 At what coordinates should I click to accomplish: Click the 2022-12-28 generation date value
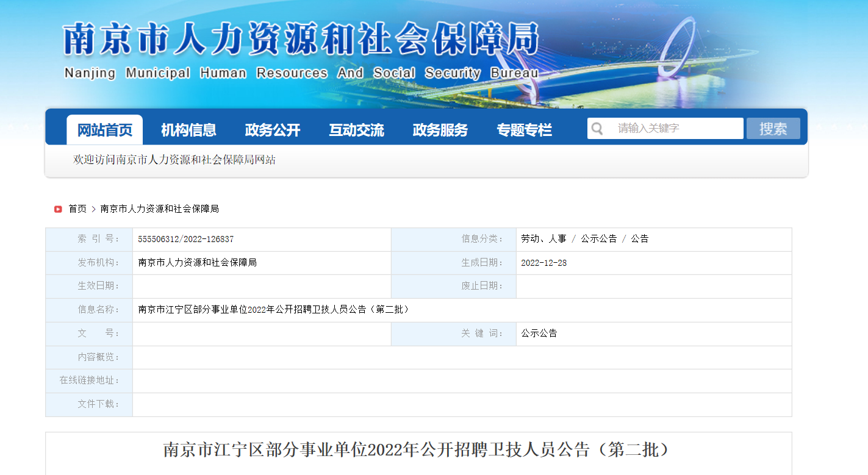point(543,263)
